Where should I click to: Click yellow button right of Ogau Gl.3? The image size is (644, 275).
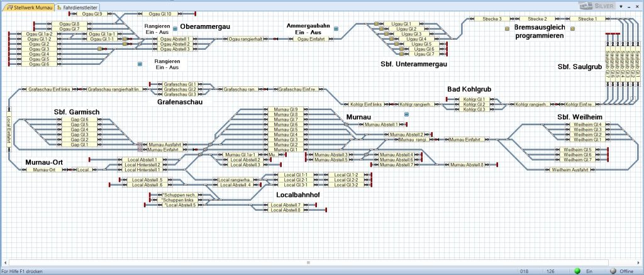click(100, 49)
